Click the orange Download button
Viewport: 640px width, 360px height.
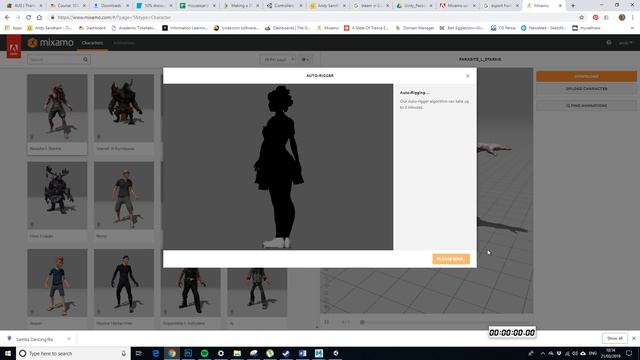click(586, 76)
